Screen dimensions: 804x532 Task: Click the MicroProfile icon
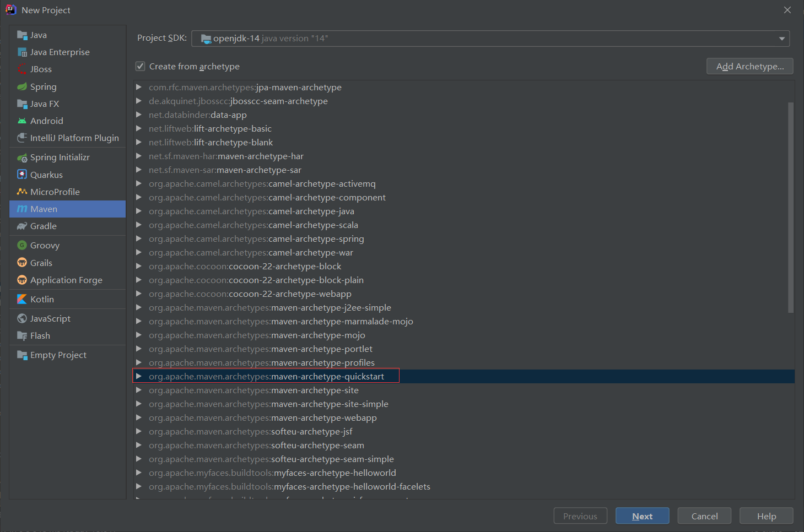click(22, 192)
